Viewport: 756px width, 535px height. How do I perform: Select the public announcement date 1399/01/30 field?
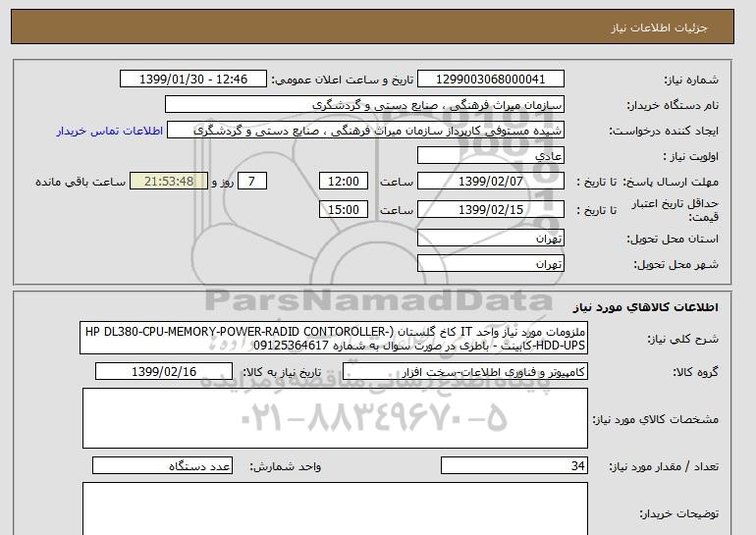coord(192,80)
